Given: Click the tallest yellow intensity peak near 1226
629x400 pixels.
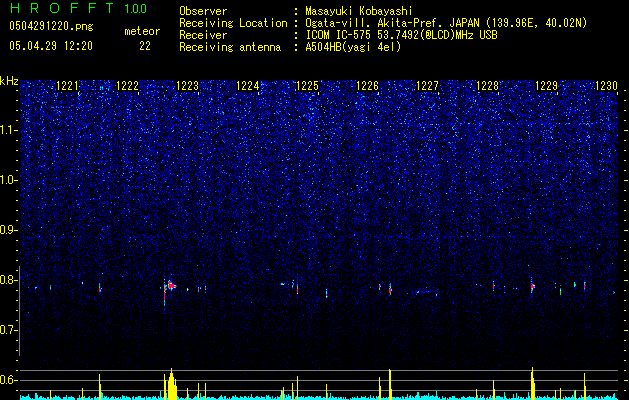Looking at the screenshot, I should tap(390, 384).
